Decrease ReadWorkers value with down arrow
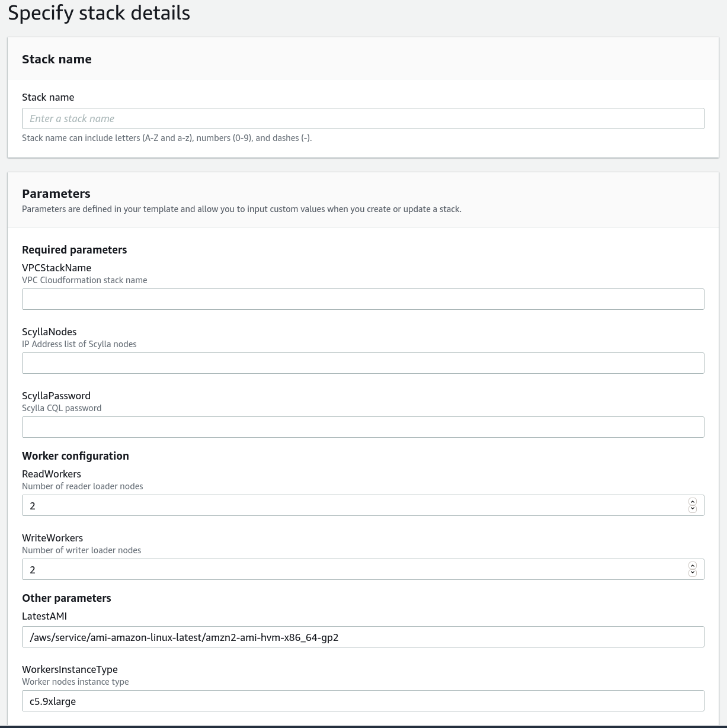Viewport: 727px width, 728px height. click(x=692, y=509)
